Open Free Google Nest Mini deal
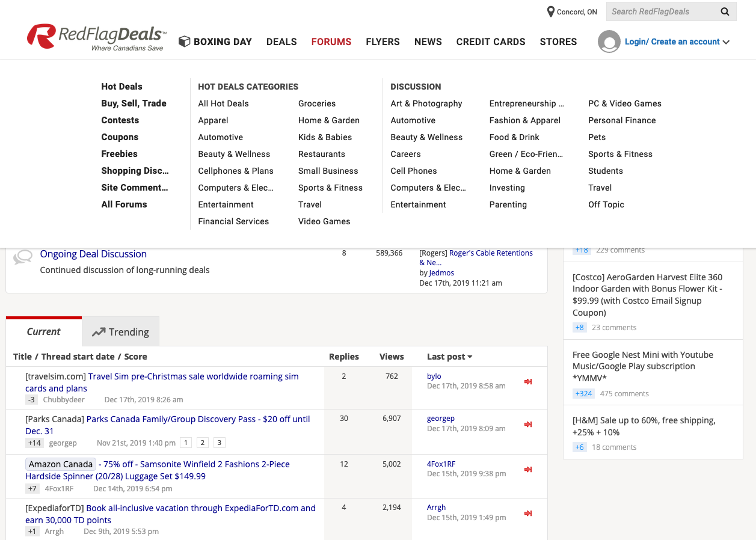This screenshot has width=756, height=540. [643, 366]
